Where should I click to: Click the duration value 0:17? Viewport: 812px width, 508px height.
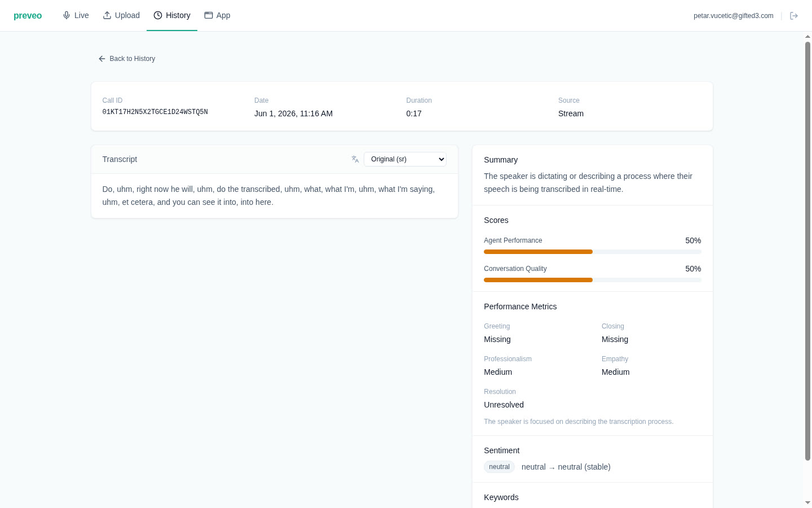(x=414, y=113)
